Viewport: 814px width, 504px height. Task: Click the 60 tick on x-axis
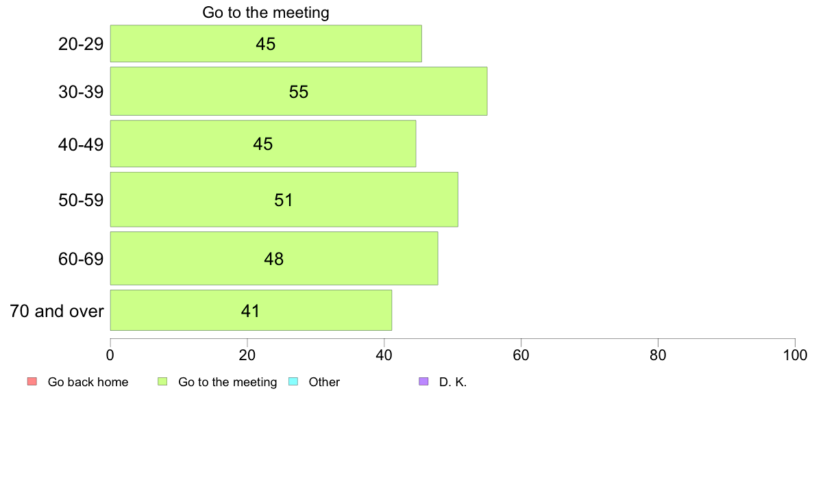pos(521,355)
